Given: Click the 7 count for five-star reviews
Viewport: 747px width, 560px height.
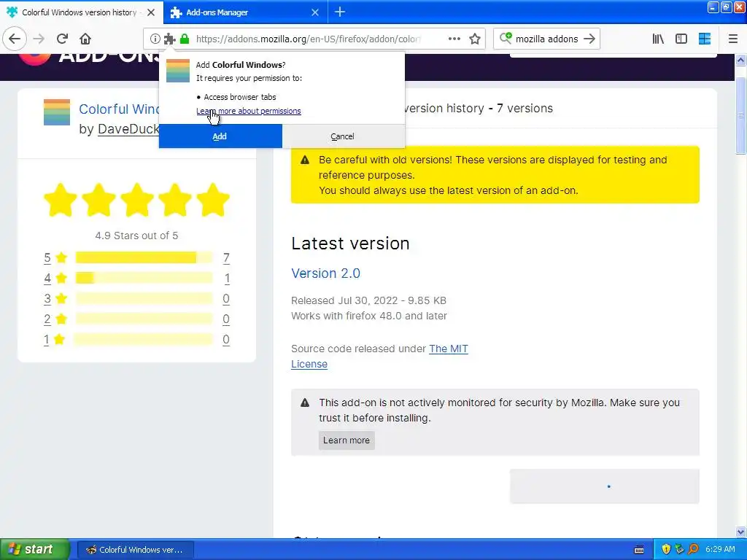Looking at the screenshot, I should pyautogui.click(x=226, y=257).
